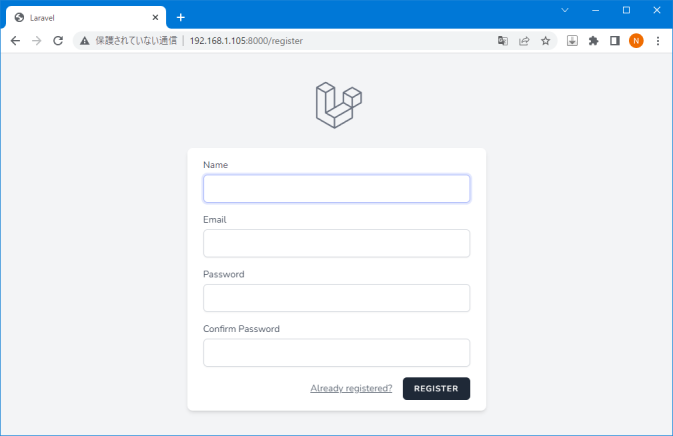Image resolution: width=673 pixels, height=436 pixels.
Task: Click the REGISTER button
Action: tap(436, 388)
